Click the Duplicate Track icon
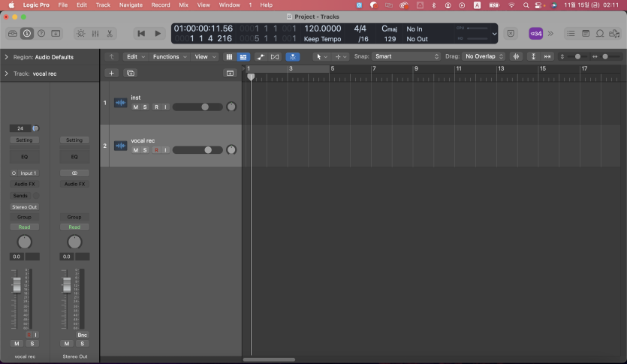Image resolution: width=627 pixels, height=364 pixels. 131,73
